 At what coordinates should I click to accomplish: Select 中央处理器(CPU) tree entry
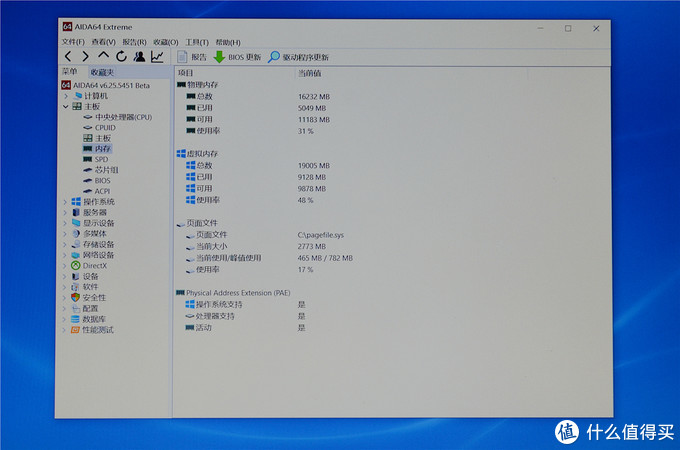coord(124,117)
